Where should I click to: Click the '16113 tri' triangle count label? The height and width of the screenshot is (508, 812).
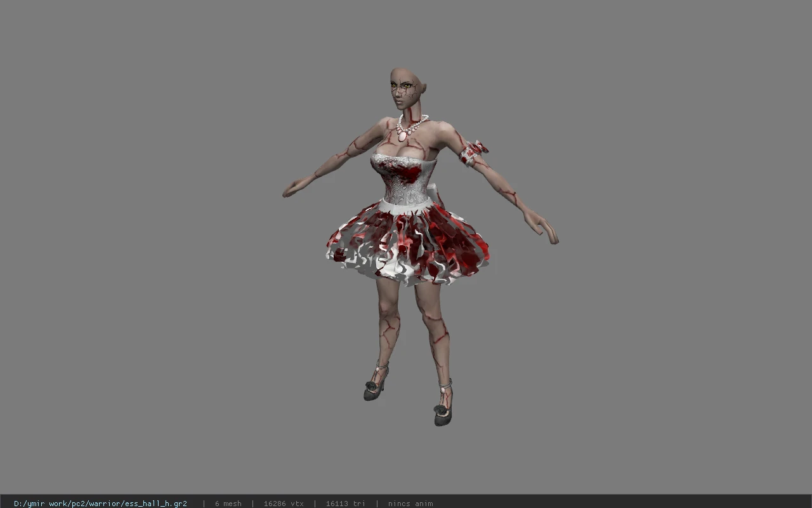click(345, 503)
